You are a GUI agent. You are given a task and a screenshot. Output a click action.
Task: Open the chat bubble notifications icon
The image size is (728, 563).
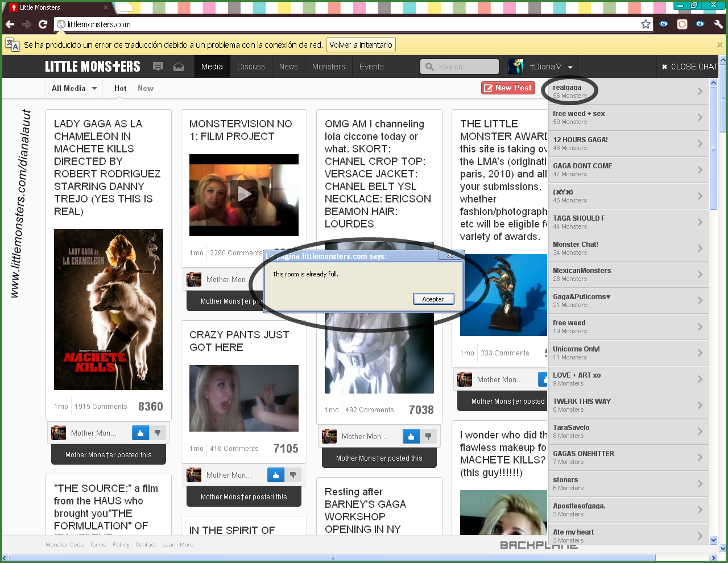[158, 67]
